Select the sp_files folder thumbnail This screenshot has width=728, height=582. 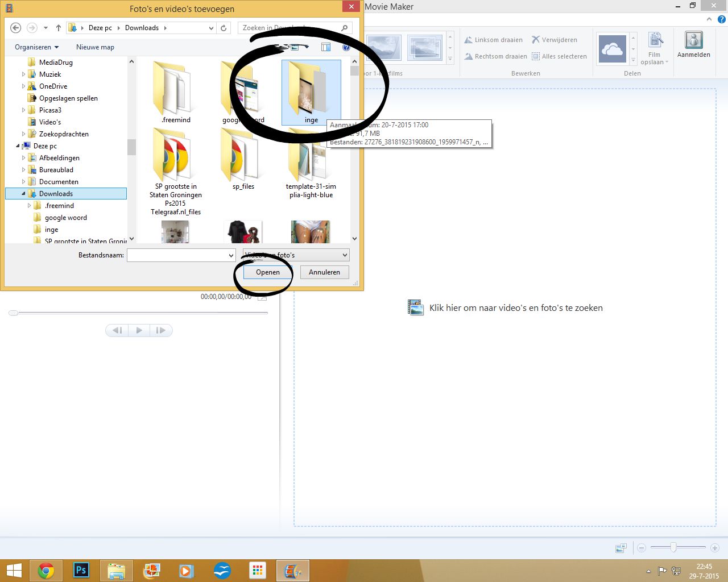[243, 159]
